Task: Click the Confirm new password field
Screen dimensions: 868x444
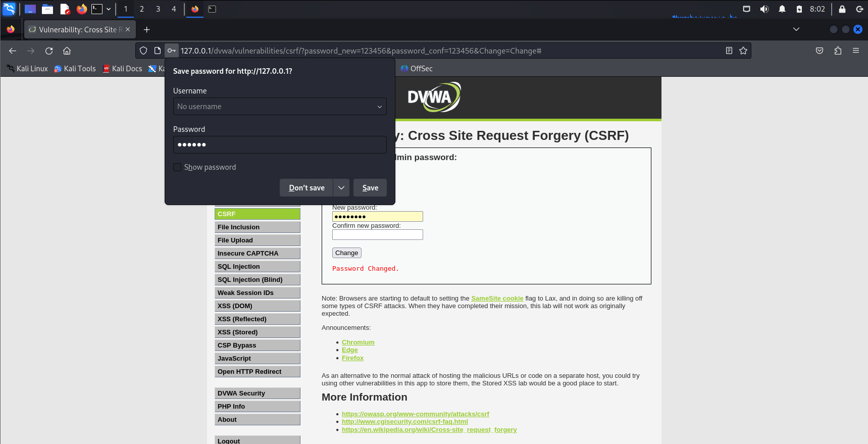Action: (x=378, y=235)
